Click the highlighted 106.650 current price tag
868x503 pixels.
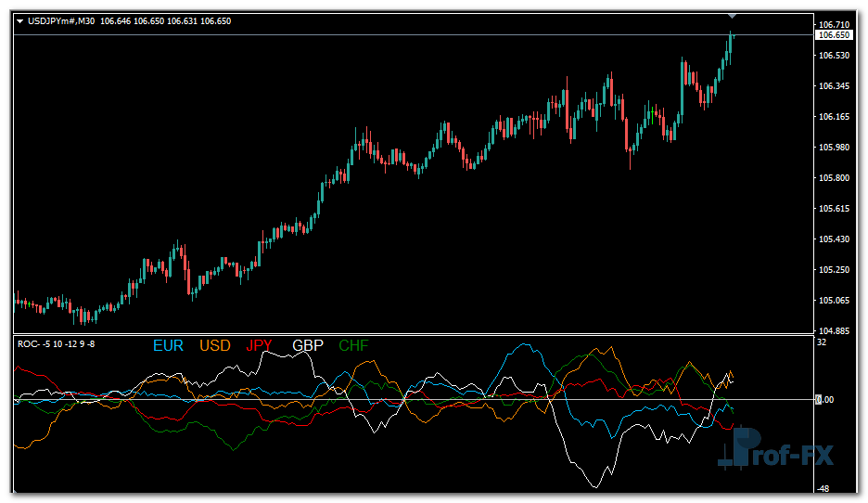[832, 35]
